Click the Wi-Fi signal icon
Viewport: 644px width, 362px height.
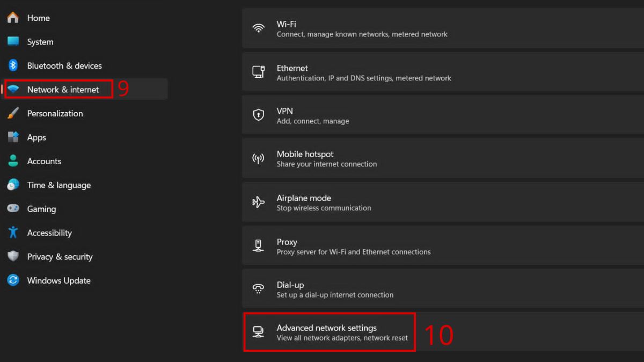[x=259, y=28]
